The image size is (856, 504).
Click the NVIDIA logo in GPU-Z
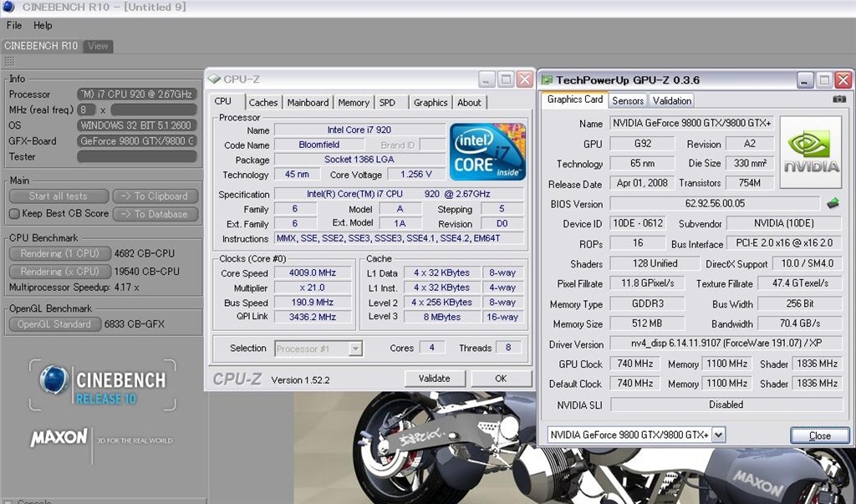(810, 152)
